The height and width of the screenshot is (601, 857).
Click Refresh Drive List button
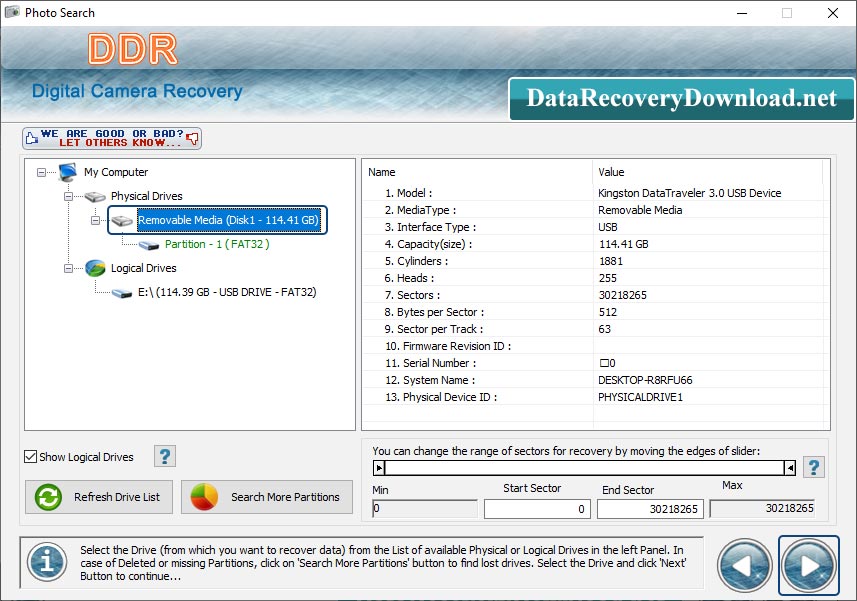coord(99,497)
